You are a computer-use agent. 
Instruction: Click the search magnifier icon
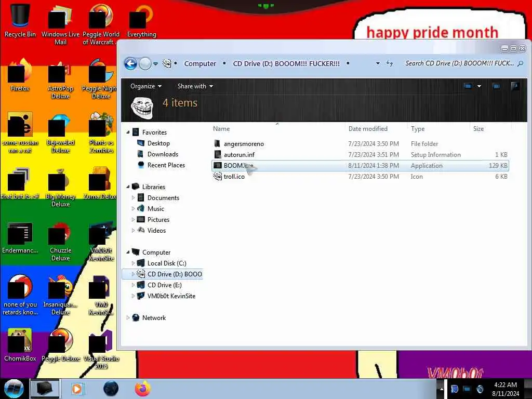[520, 63]
